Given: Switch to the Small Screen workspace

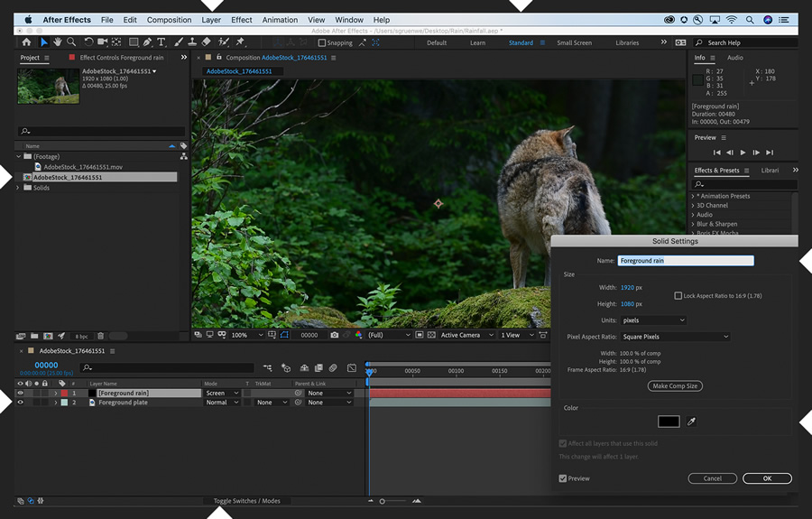Looking at the screenshot, I should 574,42.
